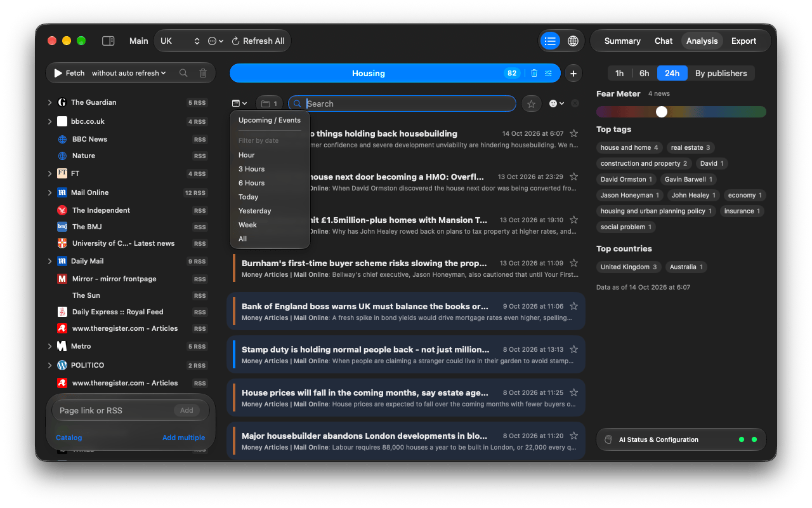Delete the Housing filter via trash icon
Screen dimensions: 812x508
click(534, 73)
